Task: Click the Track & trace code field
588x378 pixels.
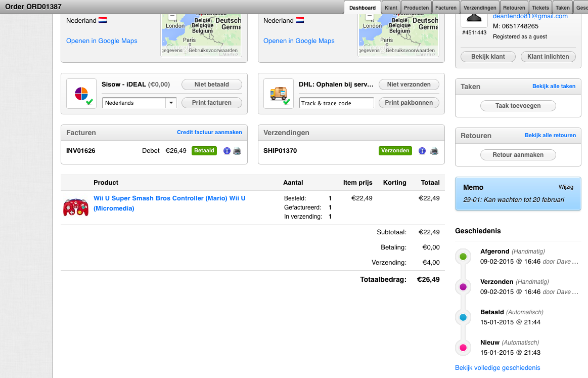Action: coord(336,103)
